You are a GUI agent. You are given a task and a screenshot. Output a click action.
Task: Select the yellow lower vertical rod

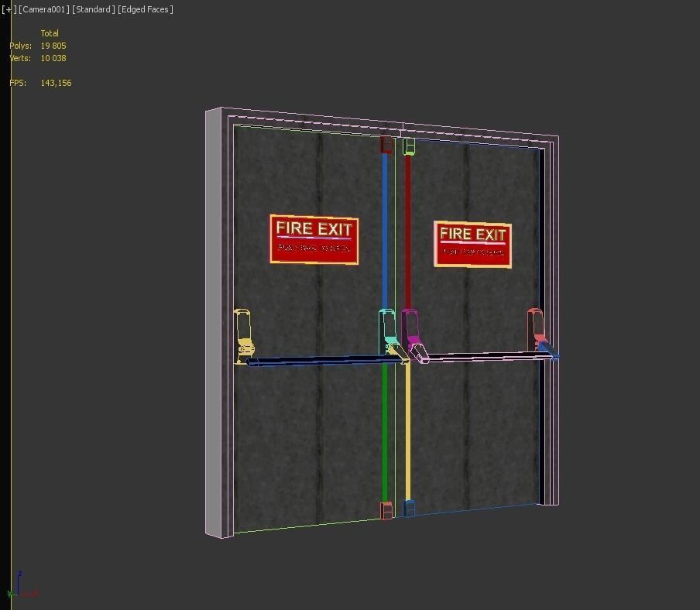click(407, 432)
